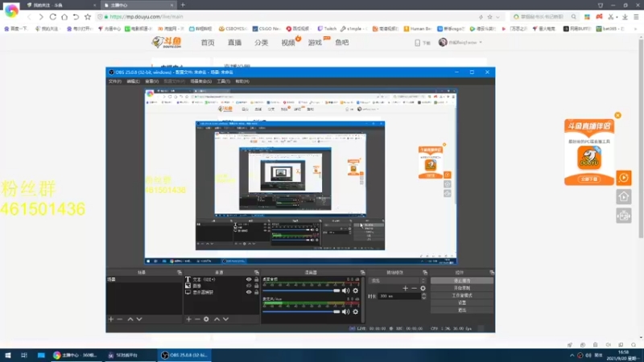Open 分类 link in Douyu navigation
644x362 pixels.
pos(261,43)
